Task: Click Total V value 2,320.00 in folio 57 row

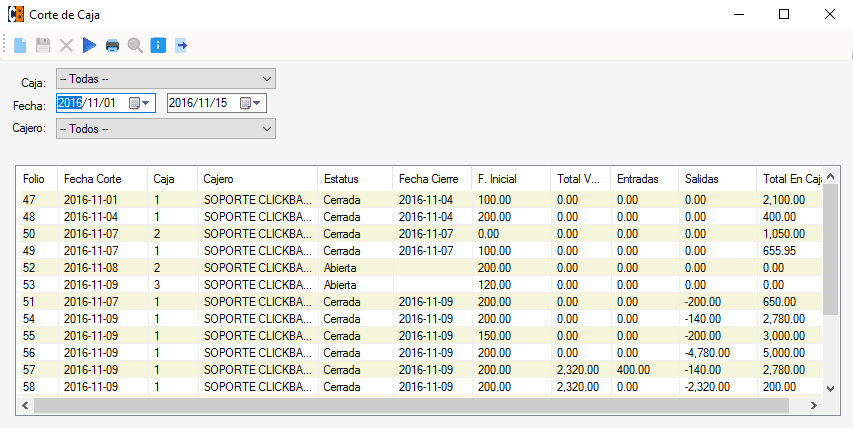Action: point(578,370)
